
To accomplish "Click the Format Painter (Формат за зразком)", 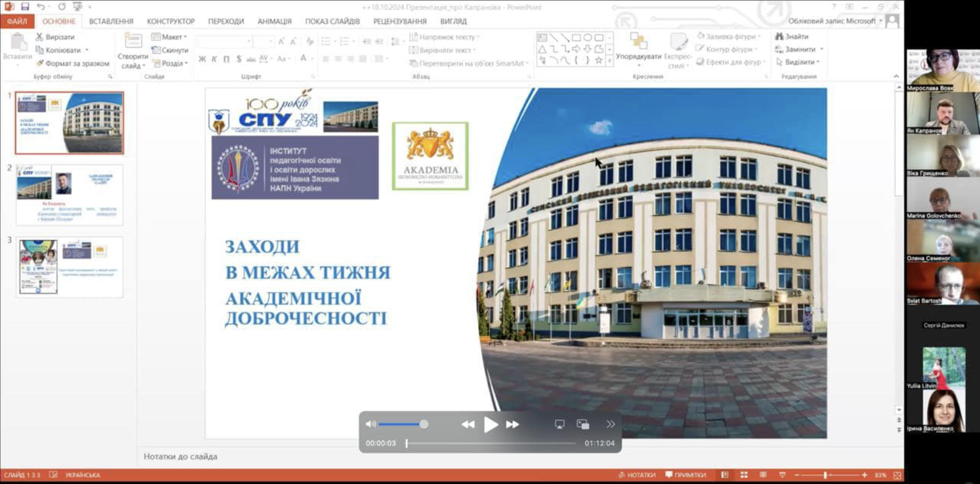I will pyautogui.click(x=73, y=63).
